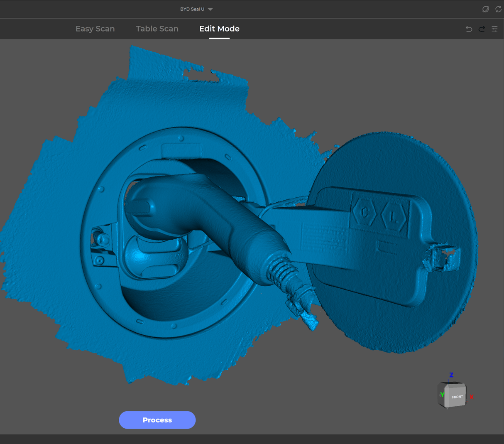504x444 pixels.
Task: Click the blue Z axis label
Action: (451, 375)
